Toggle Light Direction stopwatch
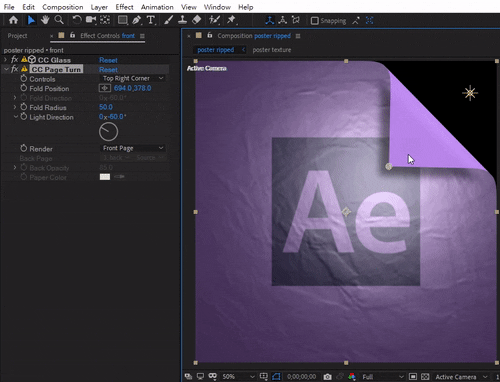The height and width of the screenshot is (382, 500). click(24, 117)
